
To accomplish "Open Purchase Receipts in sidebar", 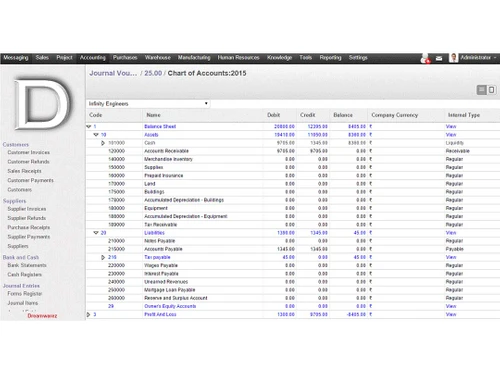I will 29,228.
